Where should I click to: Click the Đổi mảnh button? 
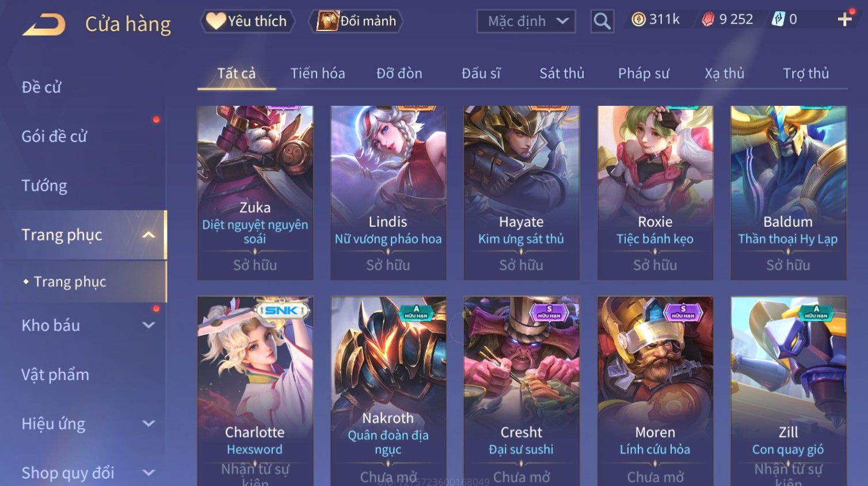(x=356, y=21)
